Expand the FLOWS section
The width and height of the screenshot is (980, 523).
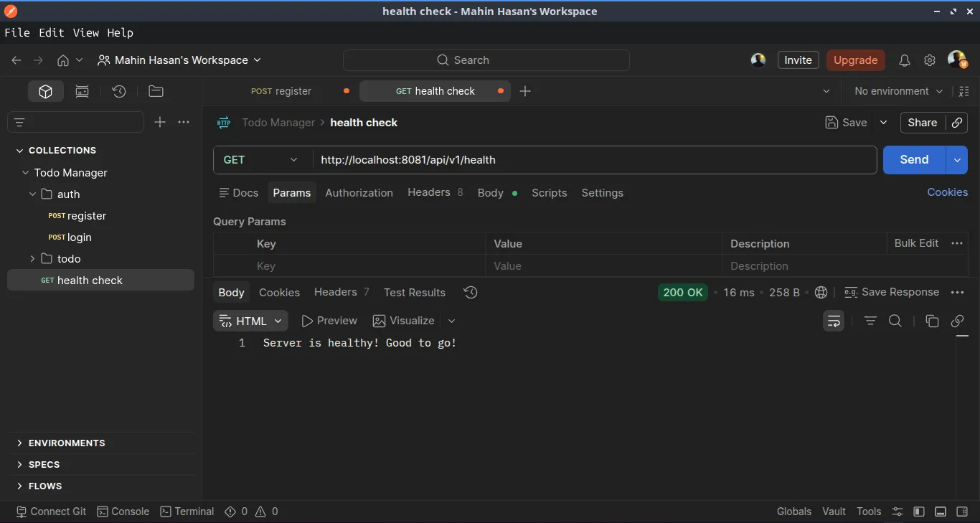pos(19,486)
